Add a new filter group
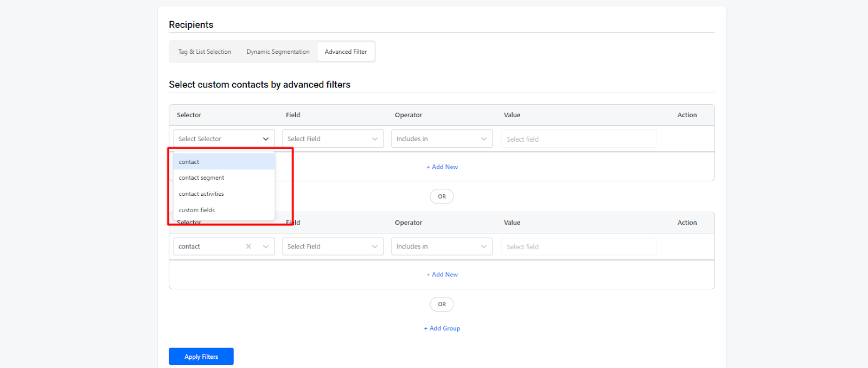Viewport: 868px width, 368px height. click(442, 328)
